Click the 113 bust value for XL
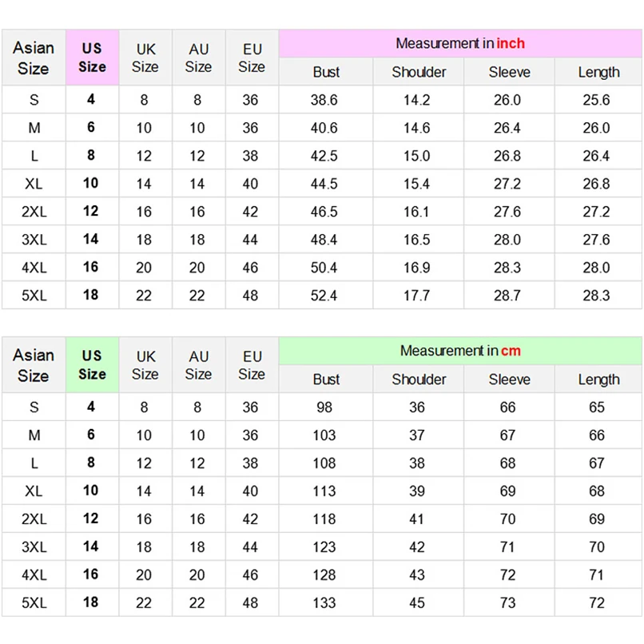Image resolution: width=644 pixels, height=644 pixels. (x=324, y=491)
